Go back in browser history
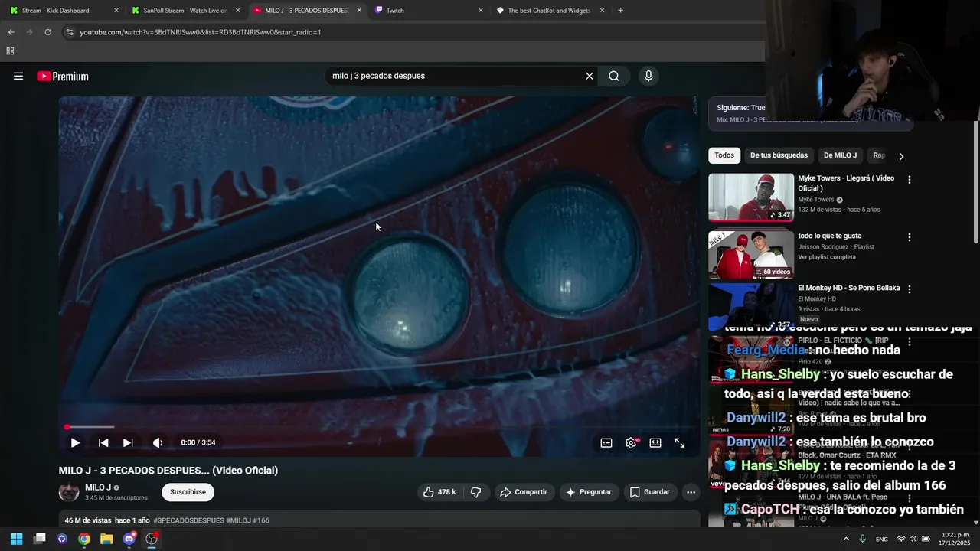This screenshot has width=980, height=551. [11, 32]
